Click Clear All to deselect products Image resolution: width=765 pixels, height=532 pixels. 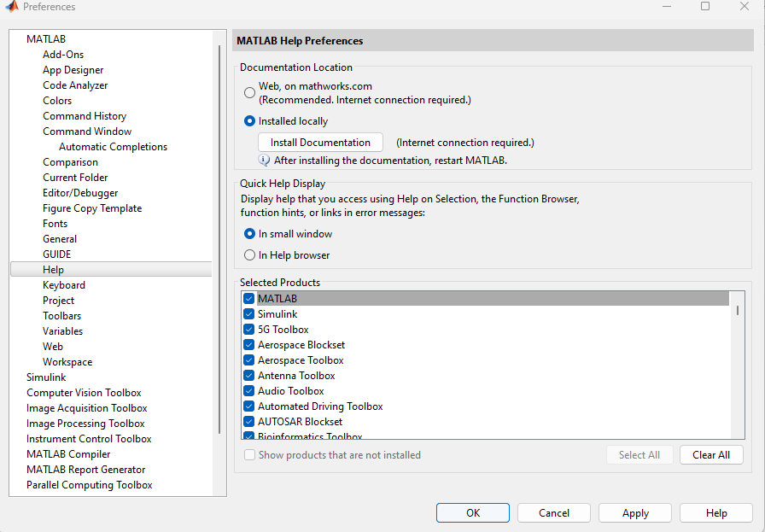(x=711, y=455)
